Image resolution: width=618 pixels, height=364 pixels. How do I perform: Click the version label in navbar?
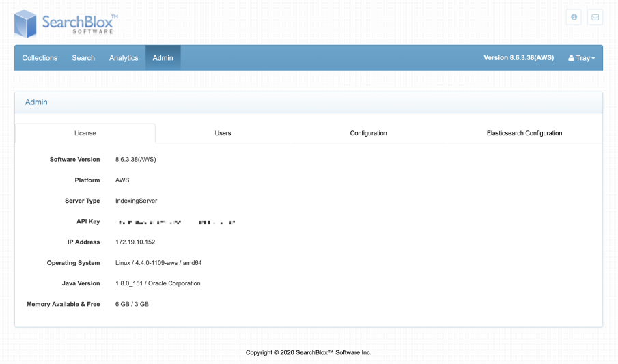pyautogui.click(x=518, y=58)
